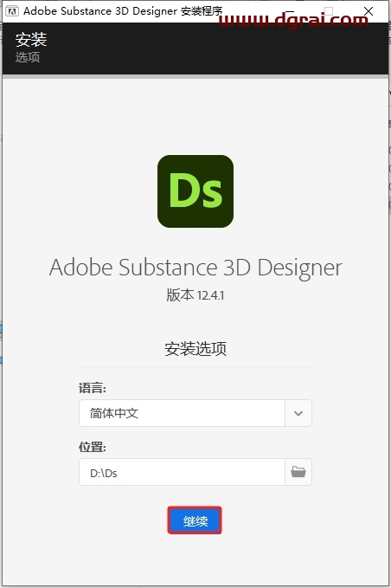The image size is (391, 588).
Task: Click the D:\Ds install location field
Action: (x=182, y=472)
